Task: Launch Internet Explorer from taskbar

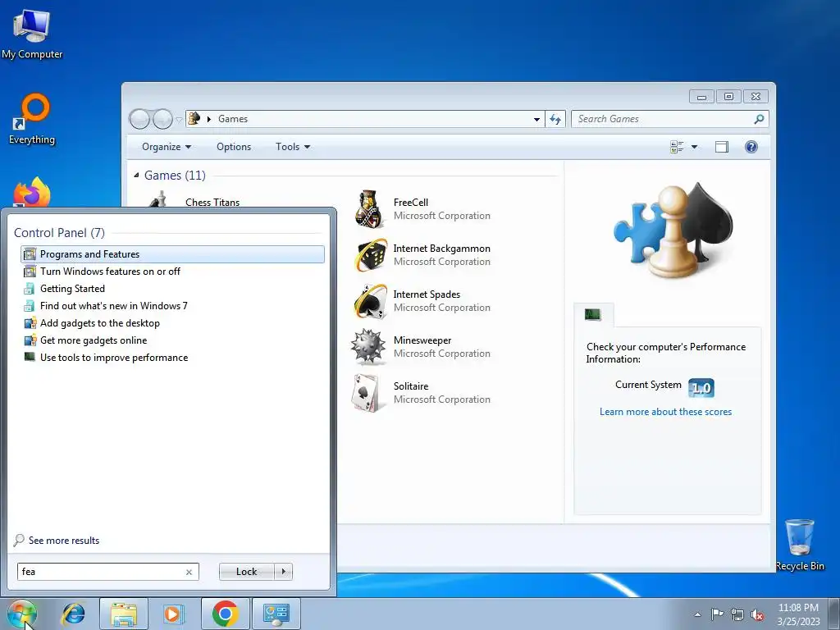Action: coord(73,614)
